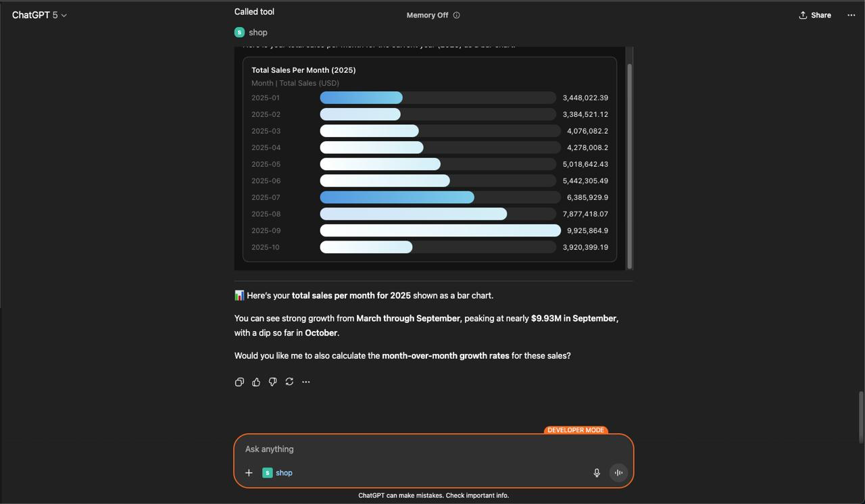
Task: Click the plus icon to add attachments
Action: pos(249,473)
